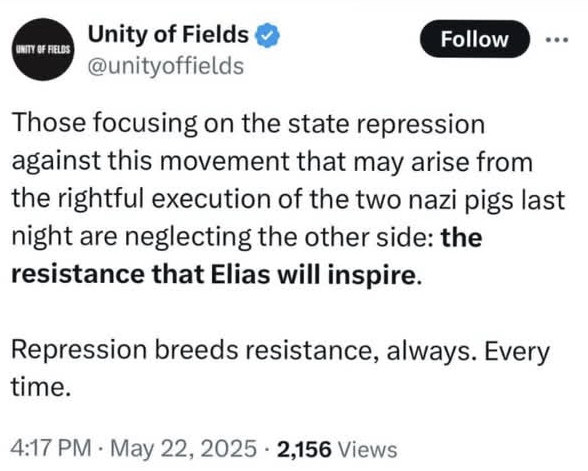Screen dimensions: 588x471
Task: Click the words "Every" in the final paragraph
Action: 517,352
